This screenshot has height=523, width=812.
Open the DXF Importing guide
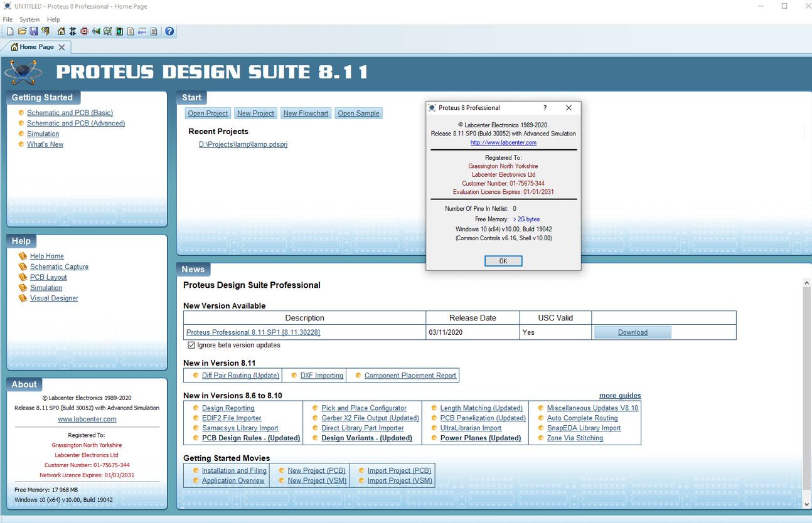coord(321,376)
